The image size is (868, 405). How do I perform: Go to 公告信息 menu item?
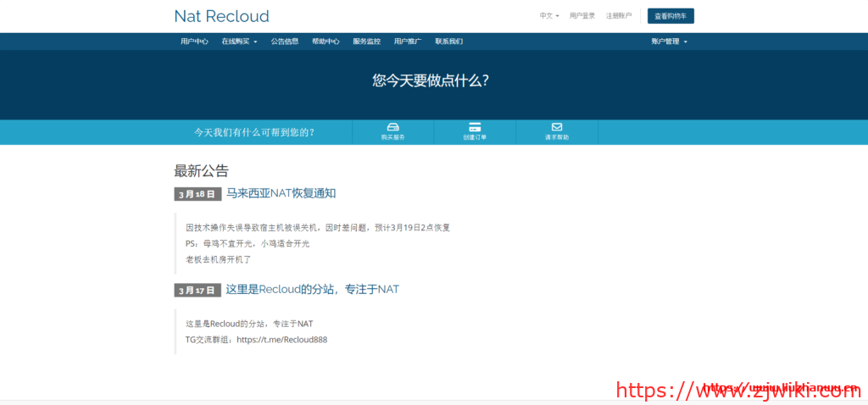[285, 42]
